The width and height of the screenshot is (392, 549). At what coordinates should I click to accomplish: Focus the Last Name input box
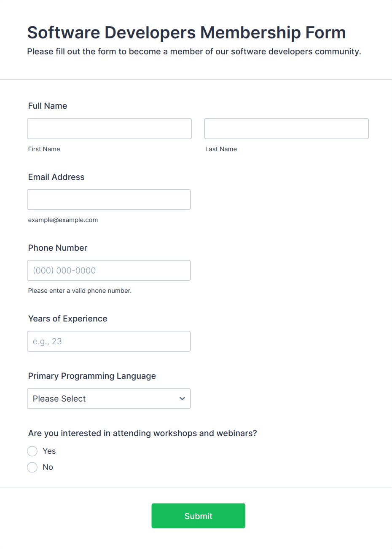click(286, 129)
